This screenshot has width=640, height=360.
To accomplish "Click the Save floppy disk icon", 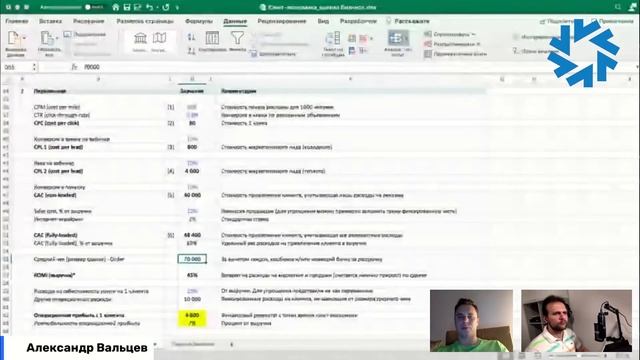I will tap(127, 7).
